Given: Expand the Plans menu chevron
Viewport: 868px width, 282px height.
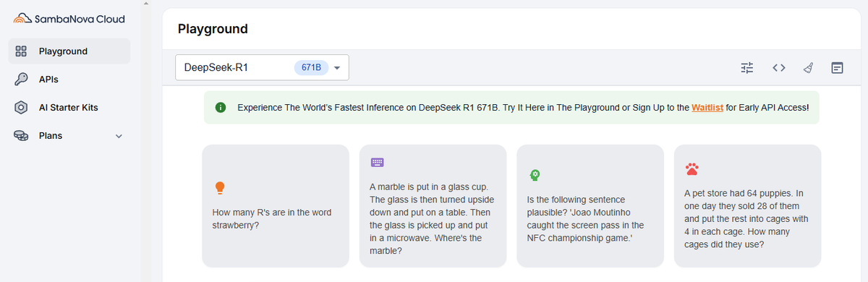Looking at the screenshot, I should (119, 136).
